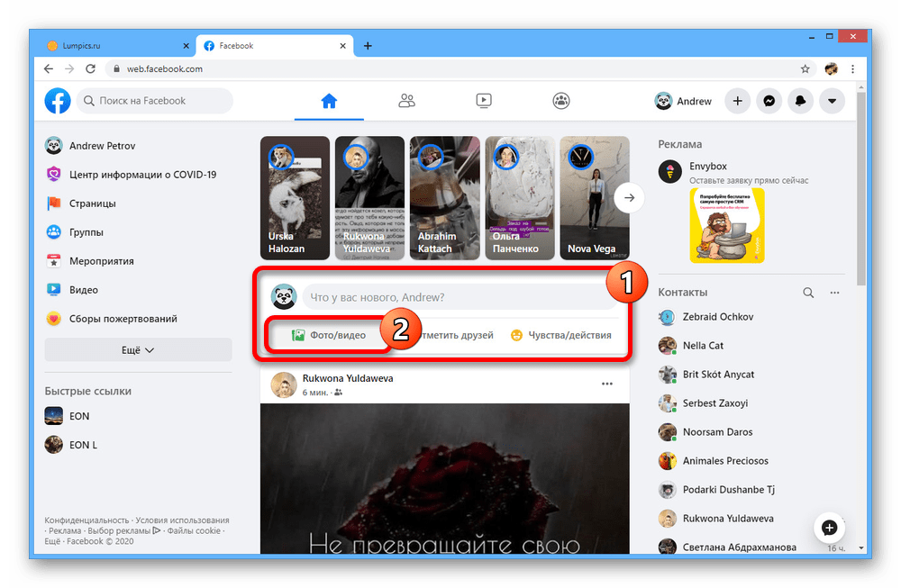This screenshot has height=588, width=901.
Task: Click Чувства/действия button
Action: click(x=560, y=335)
